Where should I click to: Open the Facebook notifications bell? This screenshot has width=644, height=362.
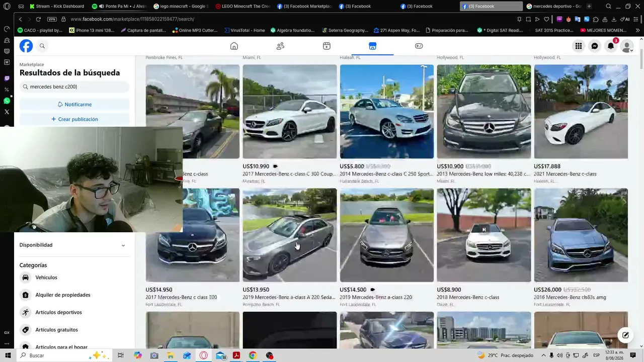(611, 46)
